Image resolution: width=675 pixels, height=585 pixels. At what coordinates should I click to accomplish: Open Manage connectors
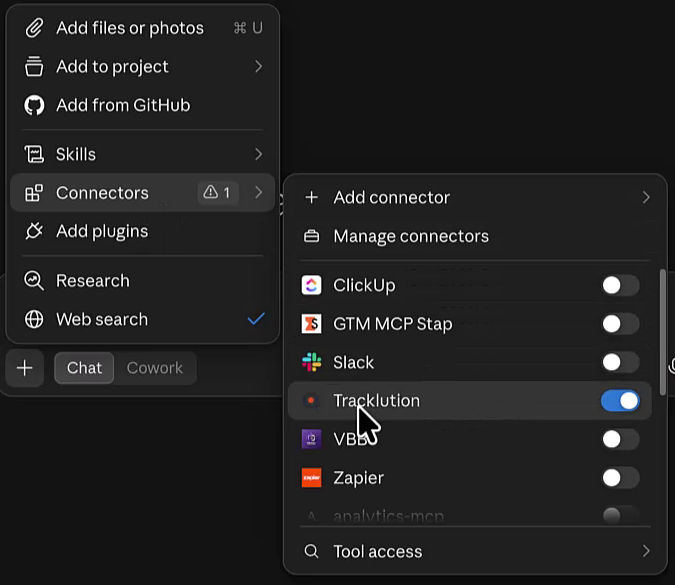[475, 236]
